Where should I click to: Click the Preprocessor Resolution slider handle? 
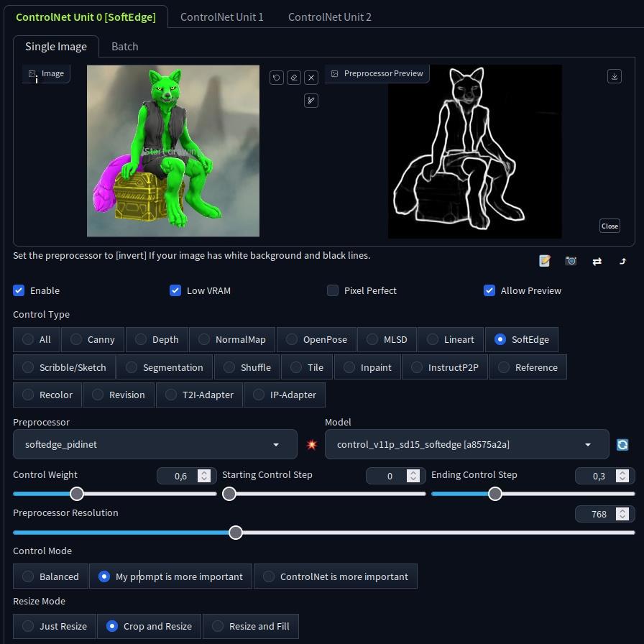tap(236, 533)
